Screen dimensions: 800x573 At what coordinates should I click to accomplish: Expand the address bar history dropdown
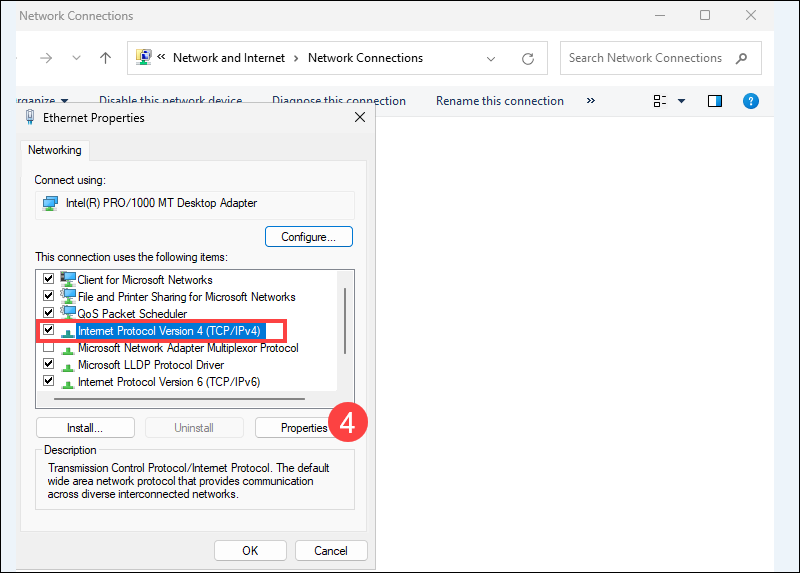click(491, 58)
